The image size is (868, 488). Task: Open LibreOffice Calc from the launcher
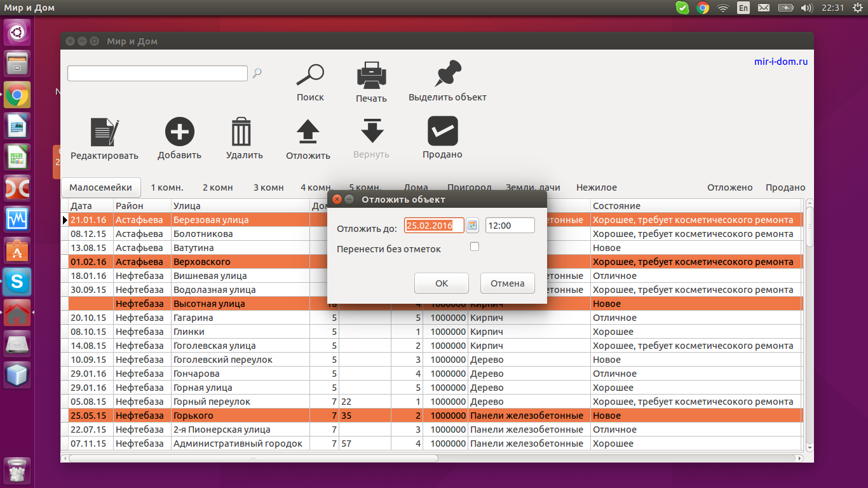click(x=17, y=158)
